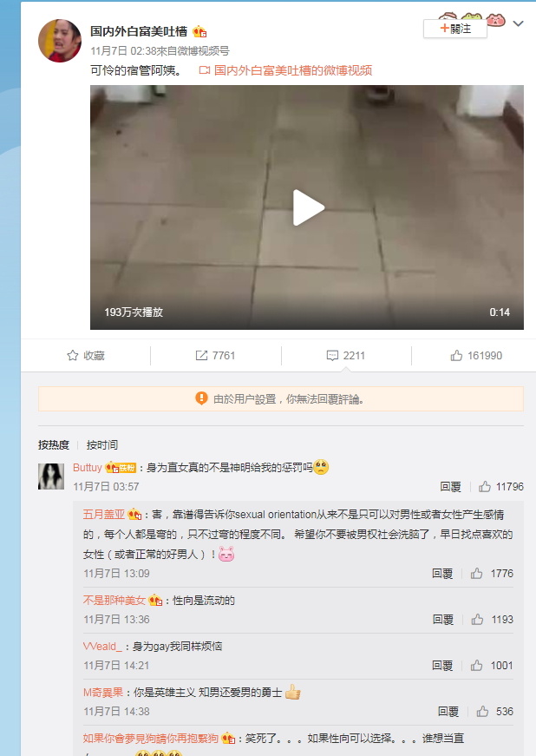The height and width of the screenshot is (756, 536).
Task: Click the repost icon showing 7761
Action: tap(201, 355)
